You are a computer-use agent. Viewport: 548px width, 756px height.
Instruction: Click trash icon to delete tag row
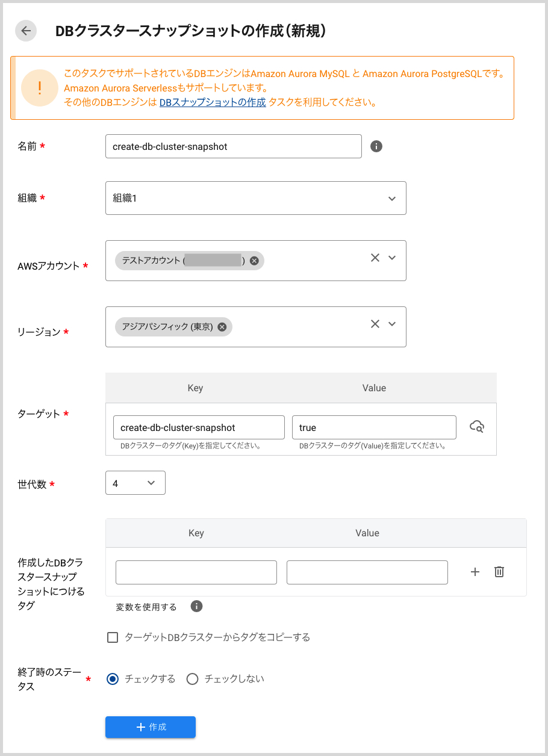click(x=499, y=572)
